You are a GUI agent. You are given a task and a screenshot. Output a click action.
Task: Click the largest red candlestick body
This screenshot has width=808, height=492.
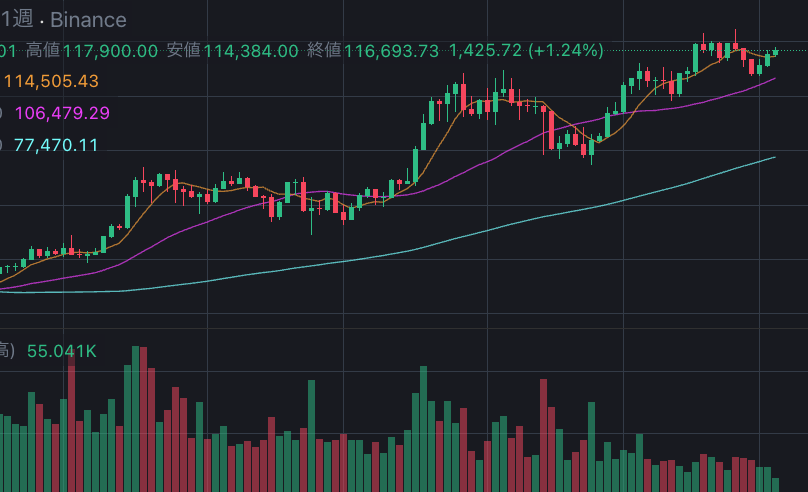click(551, 128)
